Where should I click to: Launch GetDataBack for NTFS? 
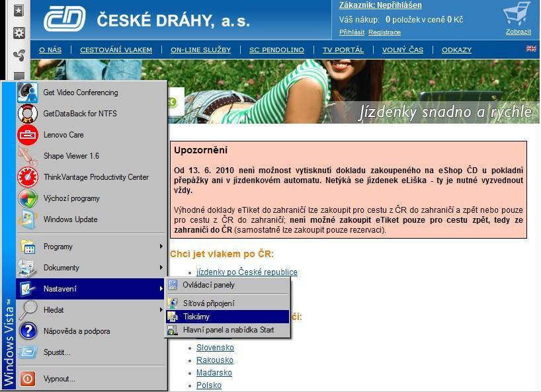[x=91, y=114]
